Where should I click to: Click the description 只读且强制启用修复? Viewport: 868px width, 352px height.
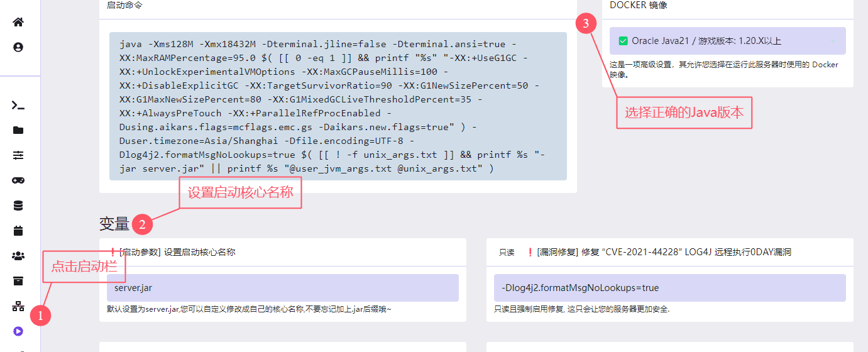point(582,309)
